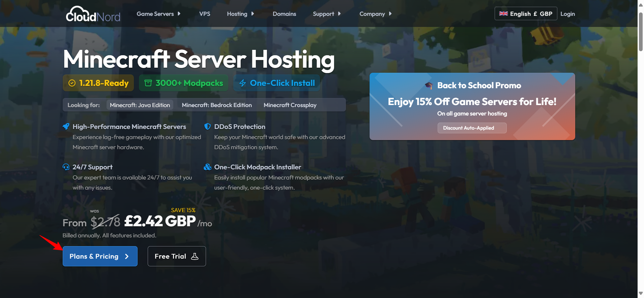Open Plans & Pricing
The image size is (644, 298).
pos(100,256)
